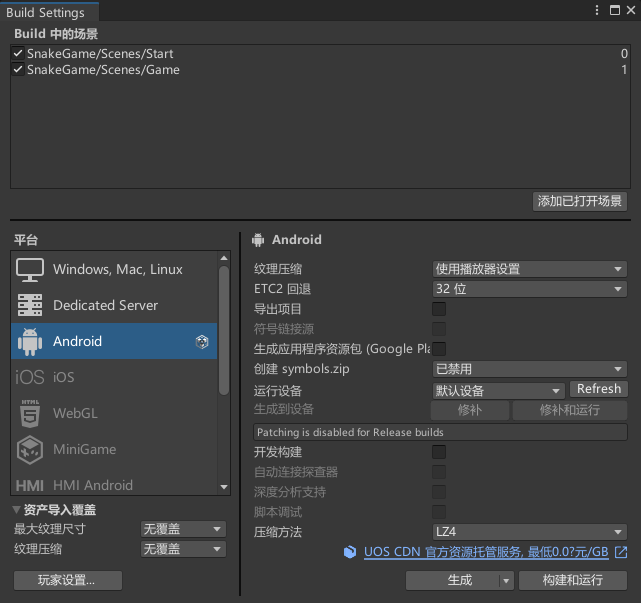Click the external link icon after UOS CDN
Viewport: 641px width, 603px height.
(621, 552)
